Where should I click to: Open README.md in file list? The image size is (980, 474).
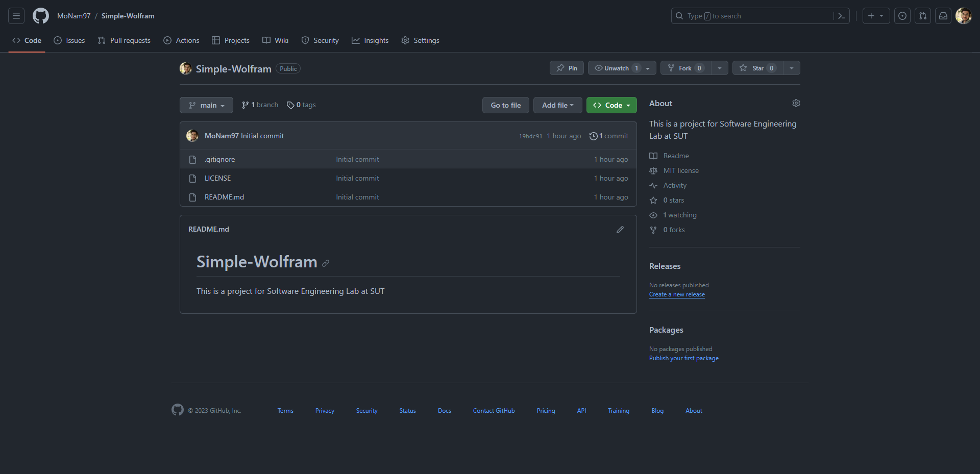[x=224, y=197]
